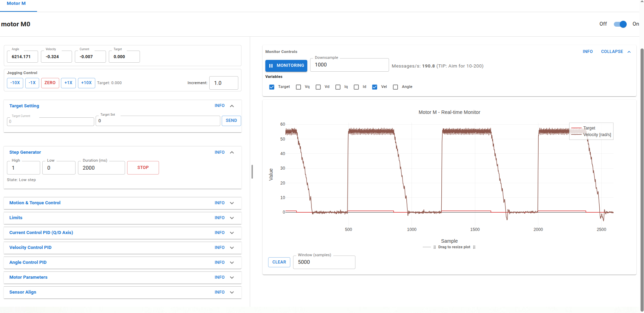Expand the Angle Control PID chevron
This screenshot has width=644, height=313.
click(x=232, y=262)
